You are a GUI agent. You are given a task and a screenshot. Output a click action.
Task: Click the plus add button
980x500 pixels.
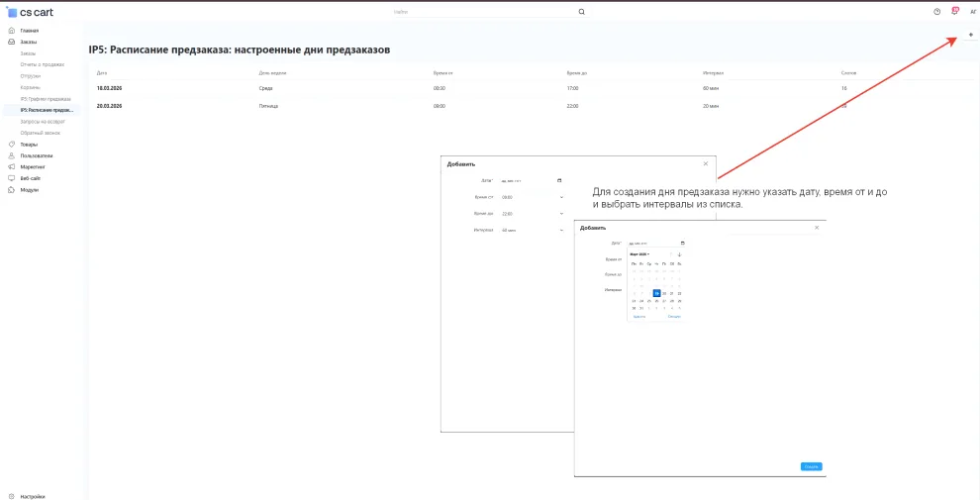tap(971, 35)
